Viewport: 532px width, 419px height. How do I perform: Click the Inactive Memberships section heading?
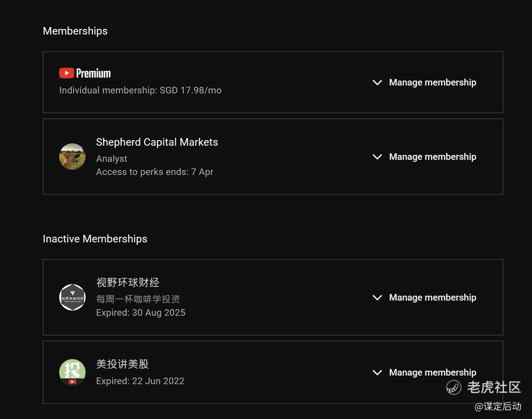click(x=95, y=239)
